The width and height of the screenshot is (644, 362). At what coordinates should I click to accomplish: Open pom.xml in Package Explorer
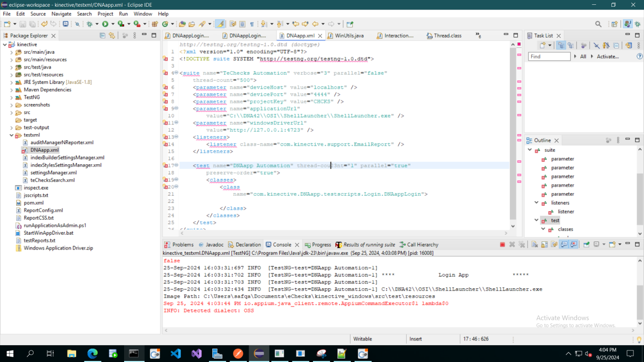pos(34,203)
